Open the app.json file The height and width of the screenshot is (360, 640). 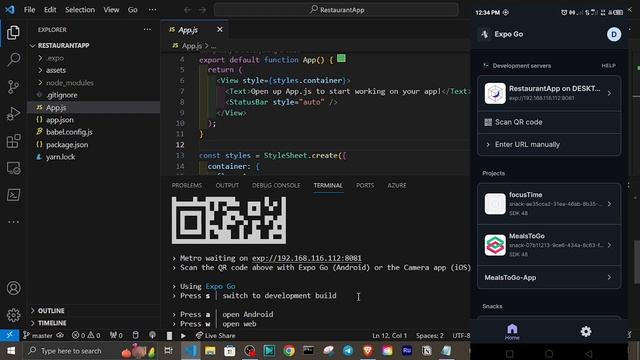coord(94,120)
